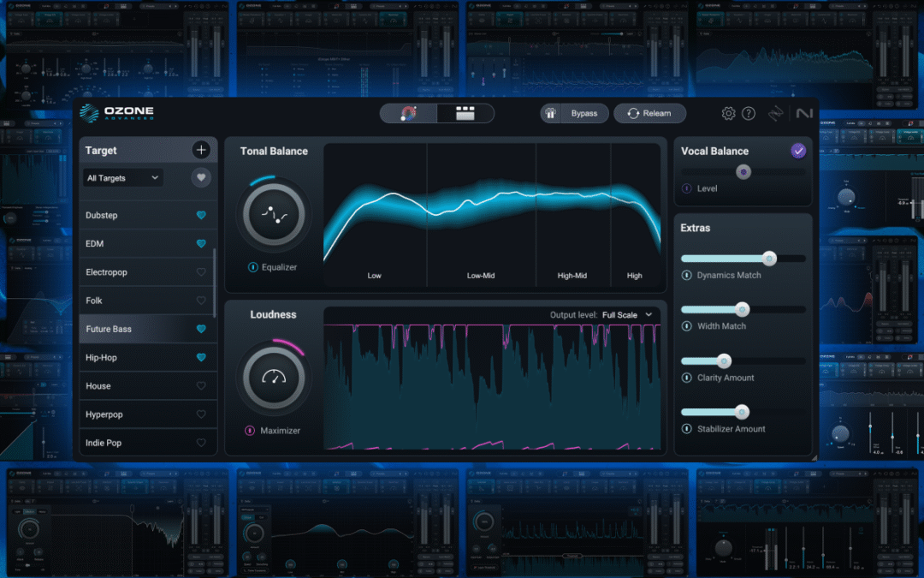The height and width of the screenshot is (578, 924).
Task: Click the Low-Mid band label
Action: [x=481, y=276]
